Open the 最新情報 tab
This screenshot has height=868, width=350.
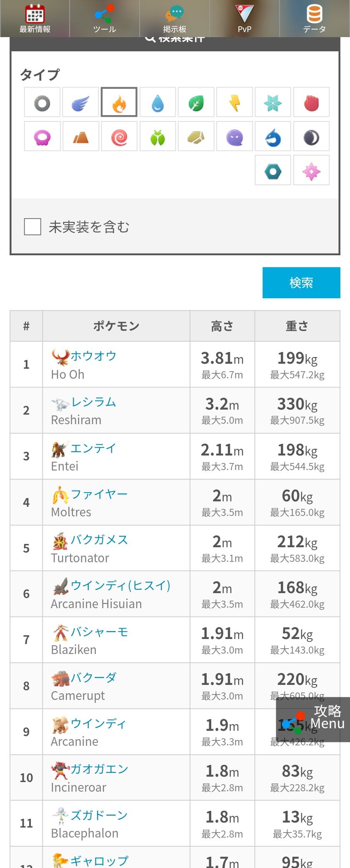tap(35, 18)
